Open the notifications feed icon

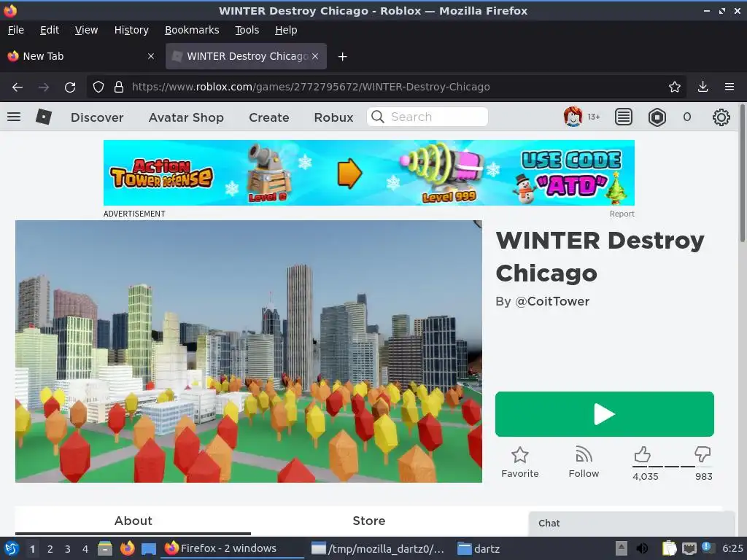tap(623, 117)
